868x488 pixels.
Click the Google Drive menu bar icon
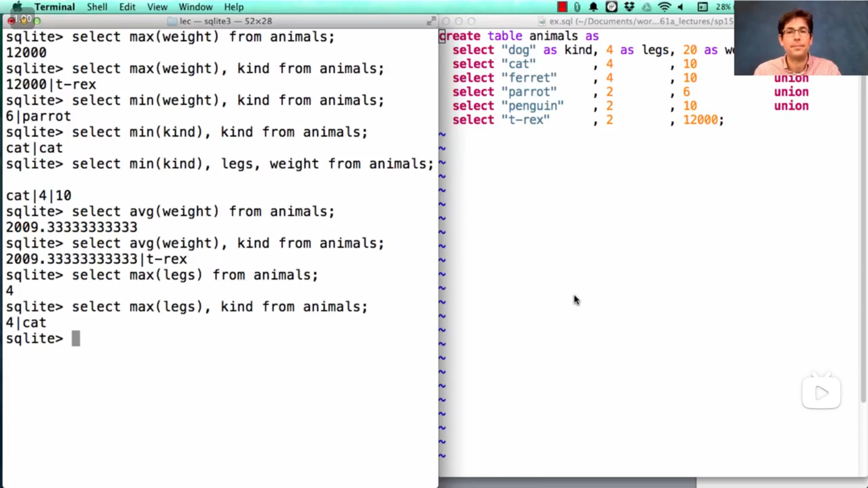click(x=646, y=7)
